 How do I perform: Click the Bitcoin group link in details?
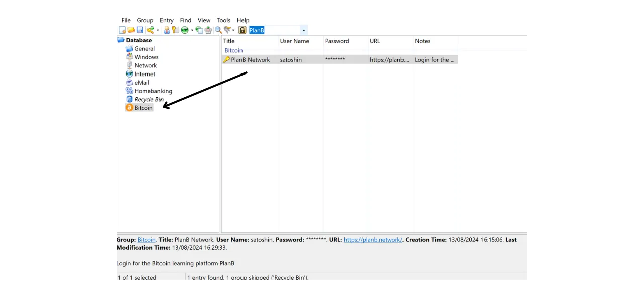coord(146,239)
